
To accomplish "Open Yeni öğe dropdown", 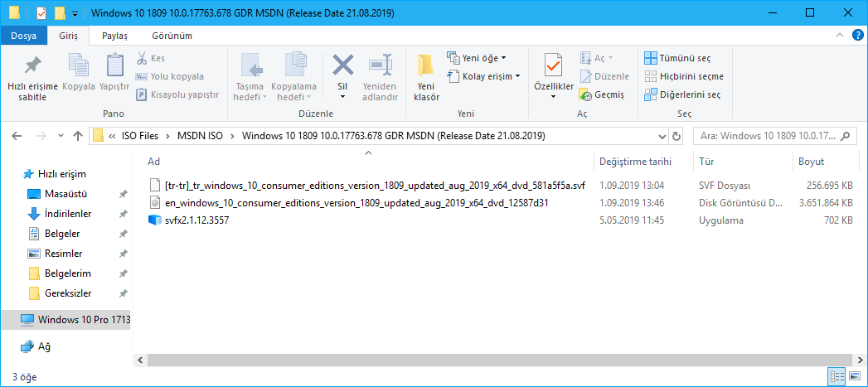I will coord(477,57).
